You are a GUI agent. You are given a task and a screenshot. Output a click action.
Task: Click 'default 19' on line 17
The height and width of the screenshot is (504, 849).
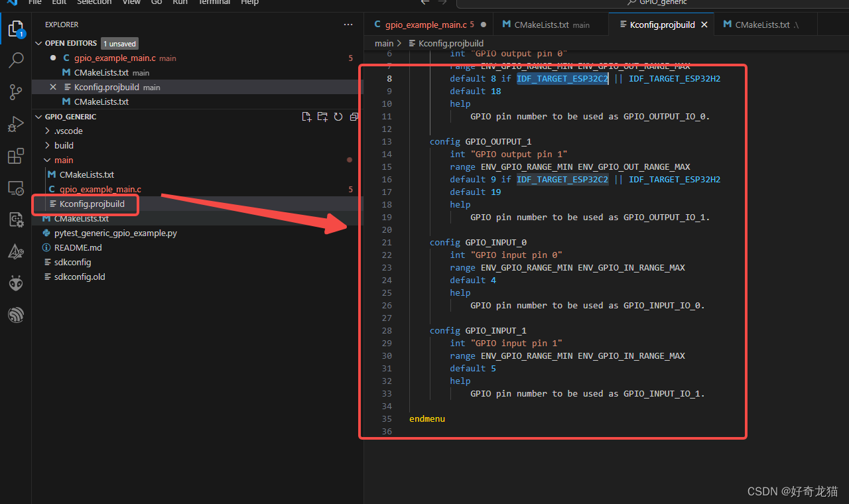[476, 192]
